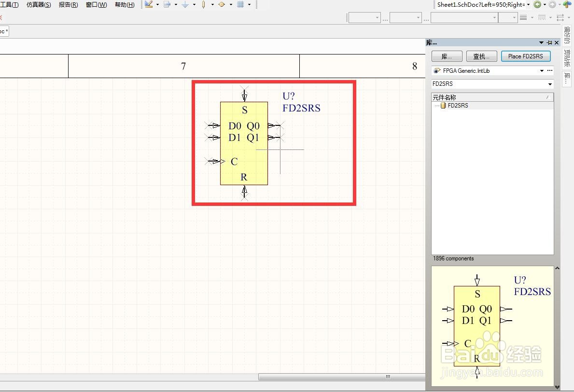Open the Sheet1.SchDoc address dropdown arrow
The height and width of the screenshot is (392, 574).
(528, 4)
